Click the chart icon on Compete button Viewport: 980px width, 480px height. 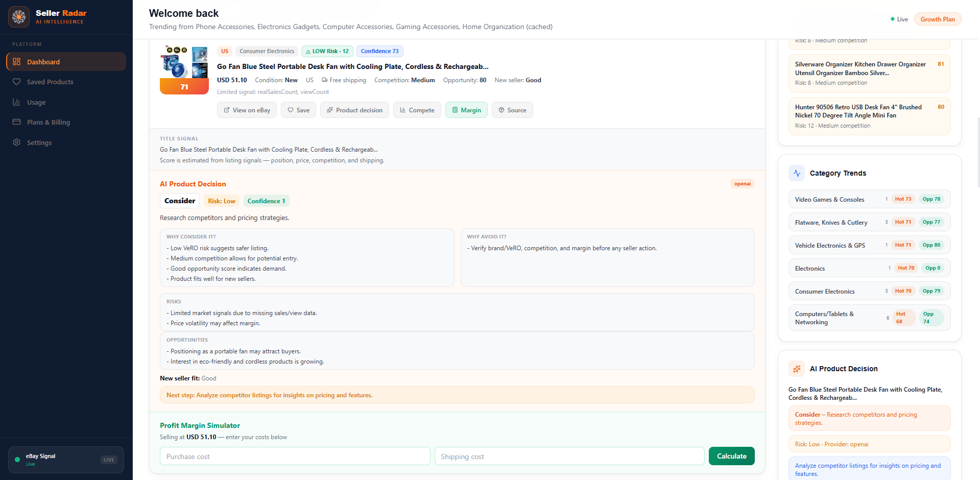point(403,110)
